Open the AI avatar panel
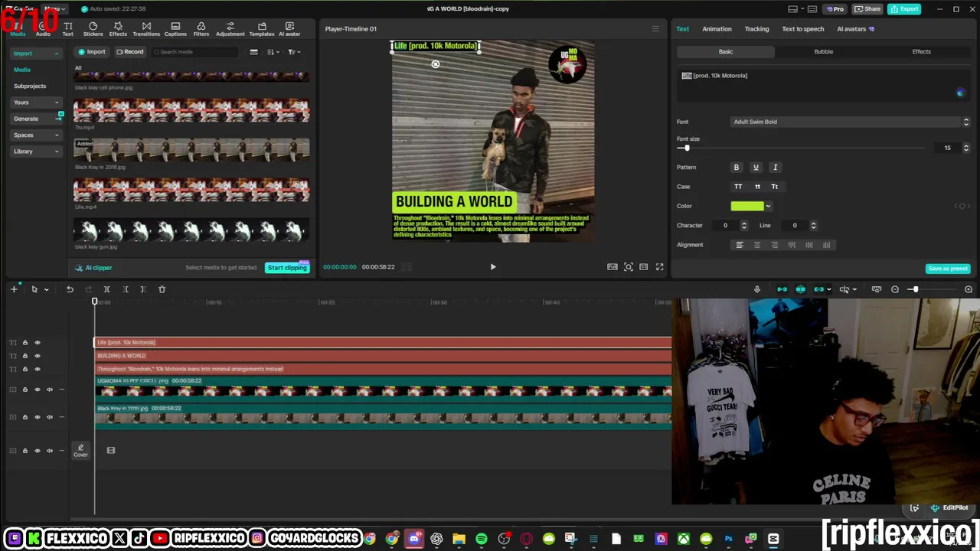Image resolution: width=980 pixels, height=551 pixels. [x=289, y=29]
